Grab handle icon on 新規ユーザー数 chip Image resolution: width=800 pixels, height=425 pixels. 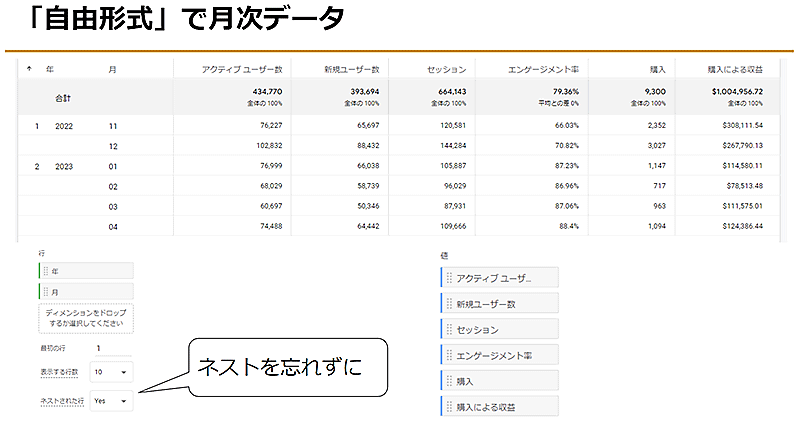pos(449,304)
